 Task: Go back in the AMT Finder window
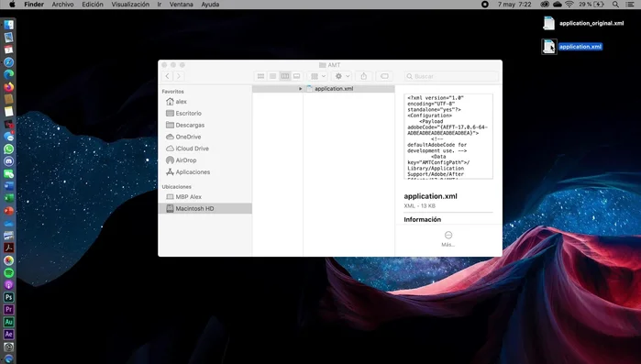point(168,76)
